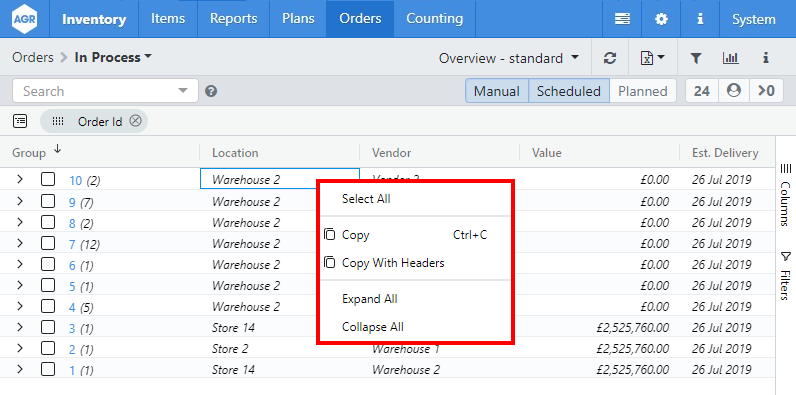Image resolution: width=796 pixels, height=395 pixels.
Task: Open Overview - standard view dropdown
Action: (x=509, y=58)
